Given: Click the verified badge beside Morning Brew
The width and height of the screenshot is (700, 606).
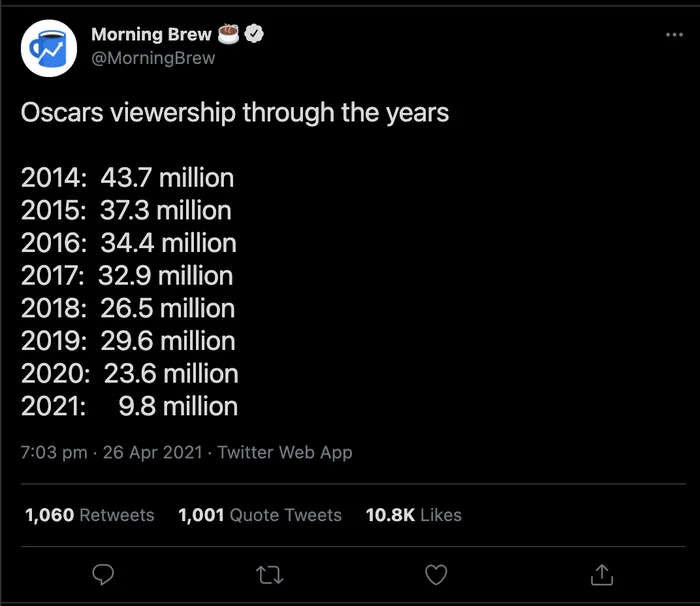Looking at the screenshot, I should pyautogui.click(x=255, y=35).
